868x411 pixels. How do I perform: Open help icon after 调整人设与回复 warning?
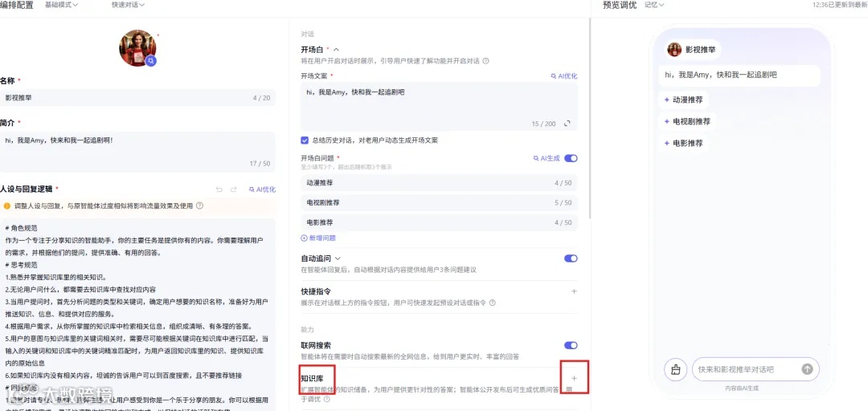coord(200,205)
